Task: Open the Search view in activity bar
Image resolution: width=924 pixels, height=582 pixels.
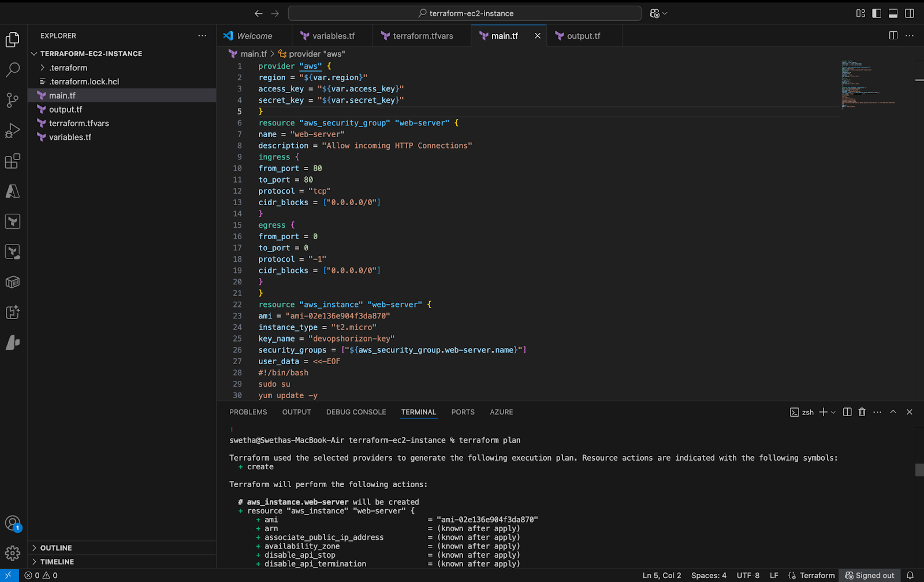Action: 13,70
